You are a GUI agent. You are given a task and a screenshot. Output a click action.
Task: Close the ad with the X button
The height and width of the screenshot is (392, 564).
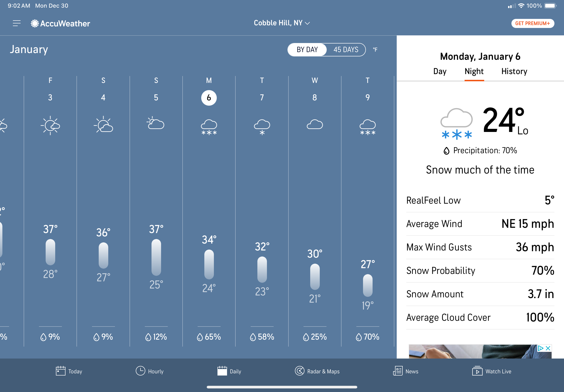tap(548, 348)
